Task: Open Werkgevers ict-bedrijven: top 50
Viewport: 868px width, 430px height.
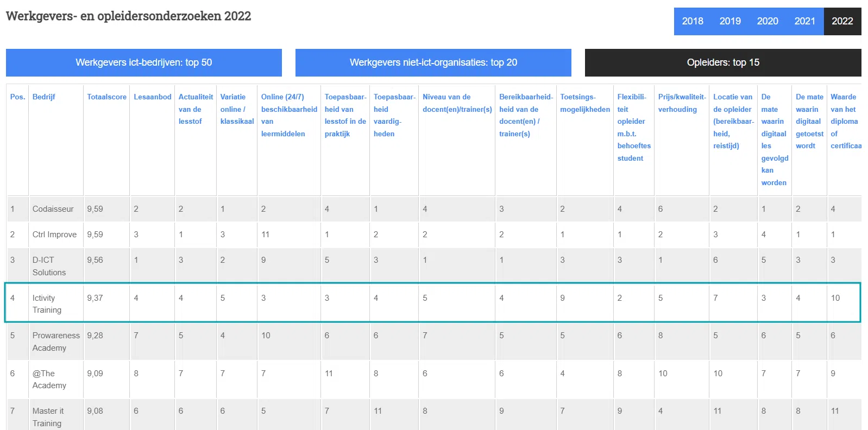Action: (x=144, y=62)
